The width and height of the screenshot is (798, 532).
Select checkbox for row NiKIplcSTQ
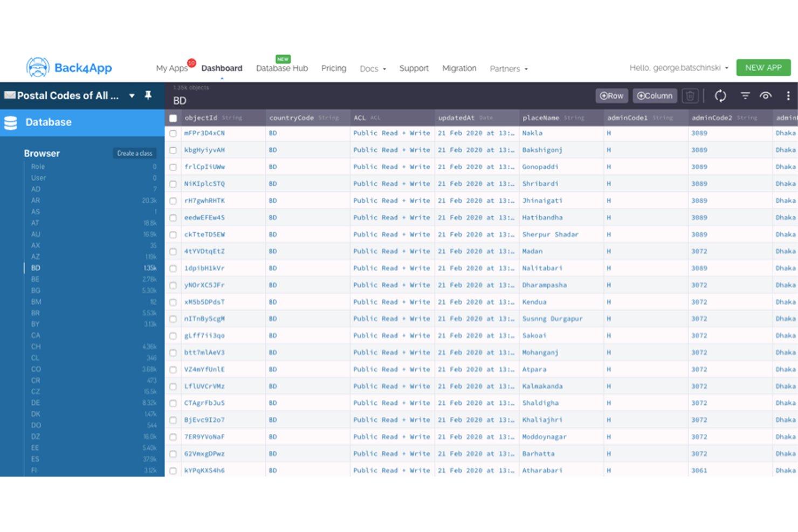click(173, 184)
